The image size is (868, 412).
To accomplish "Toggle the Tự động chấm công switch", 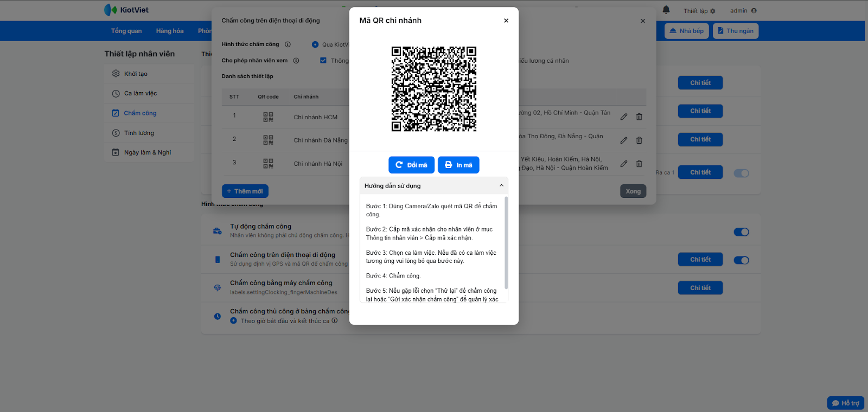I will tap(741, 232).
